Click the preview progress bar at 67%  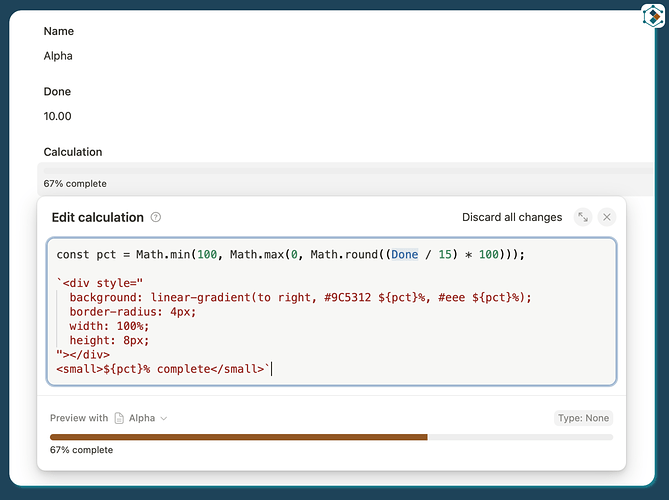[x=331, y=437]
